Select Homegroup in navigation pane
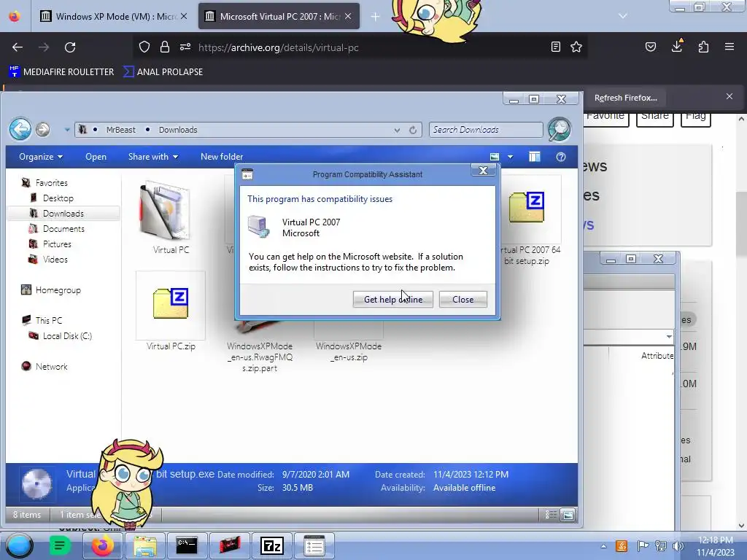747x560 pixels. point(58,290)
